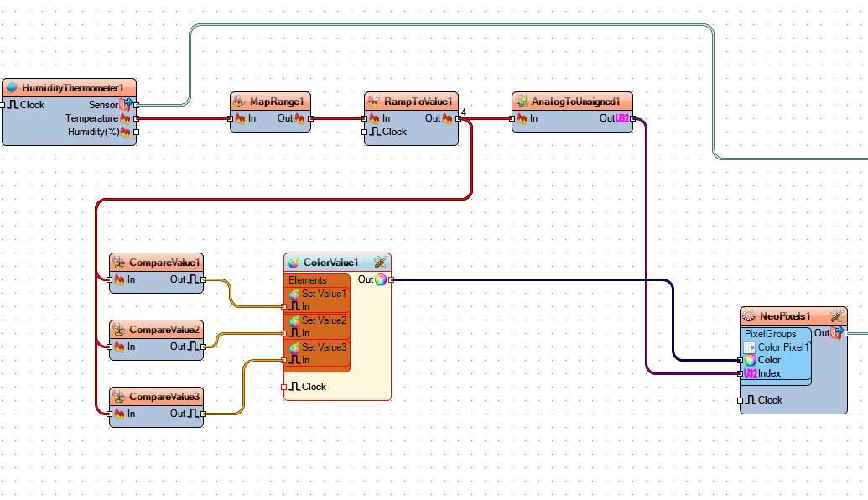Click the Set Value2 element label

pos(324,320)
